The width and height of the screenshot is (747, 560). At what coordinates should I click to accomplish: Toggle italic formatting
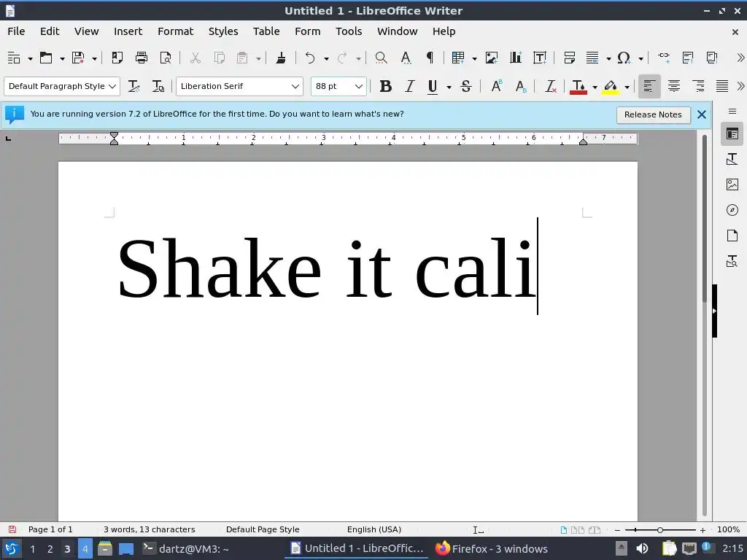coord(409,86)
